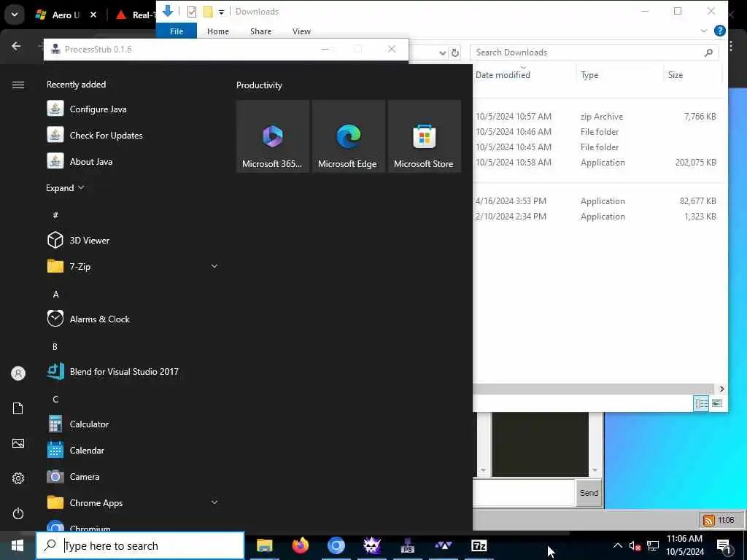Close the Aero browser tab
Screen dimensions: 747x560
click(x=93, y=15)
